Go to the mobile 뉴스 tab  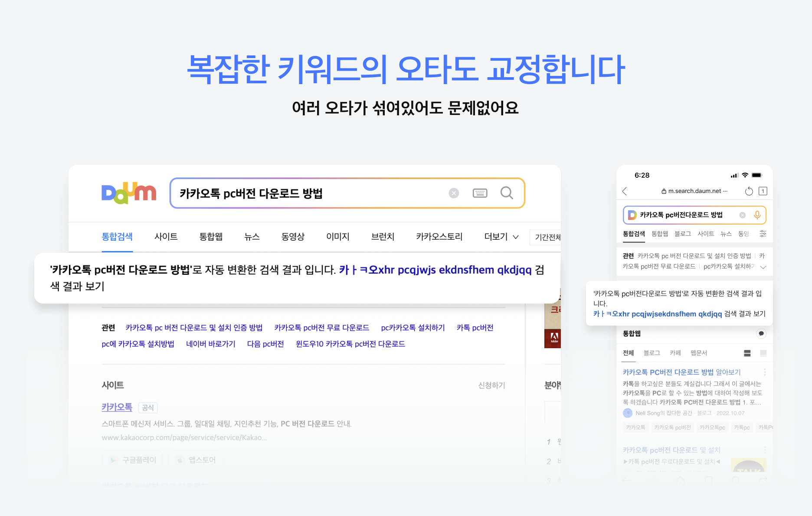726,234
